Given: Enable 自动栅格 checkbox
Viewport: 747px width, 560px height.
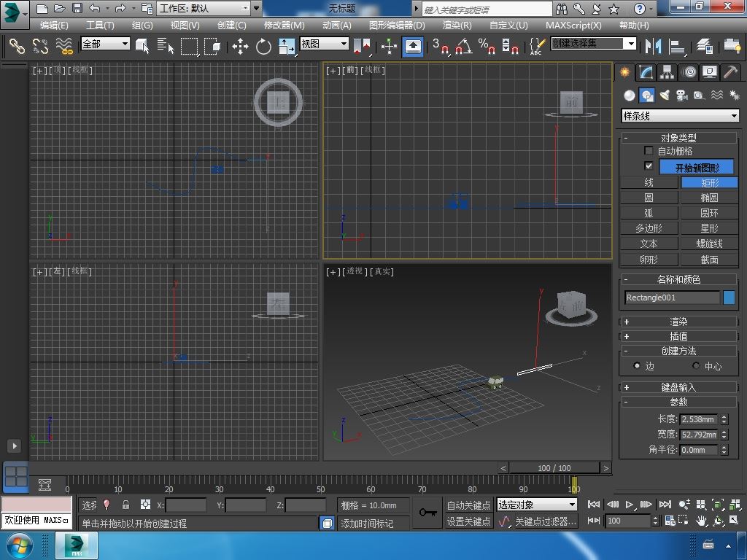Looking at the screenshot, I should [x=649, y=151].
